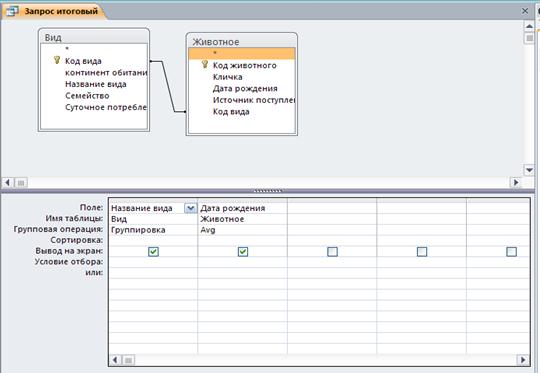
Task: Click the Вид table title bar
Action: (x=94, y=37)
